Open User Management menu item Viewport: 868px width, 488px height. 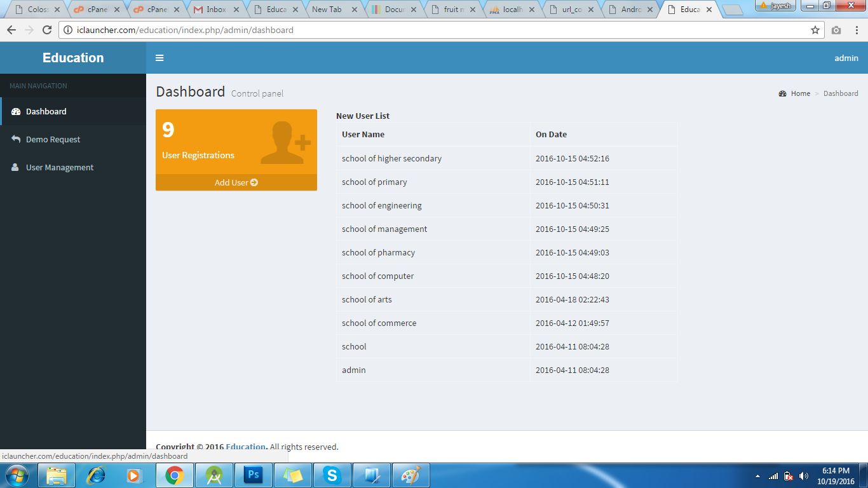[x=73, y=167]
